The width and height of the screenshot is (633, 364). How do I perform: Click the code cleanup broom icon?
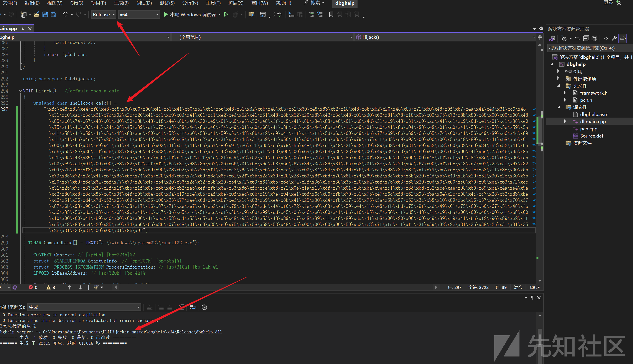point(97,287)
